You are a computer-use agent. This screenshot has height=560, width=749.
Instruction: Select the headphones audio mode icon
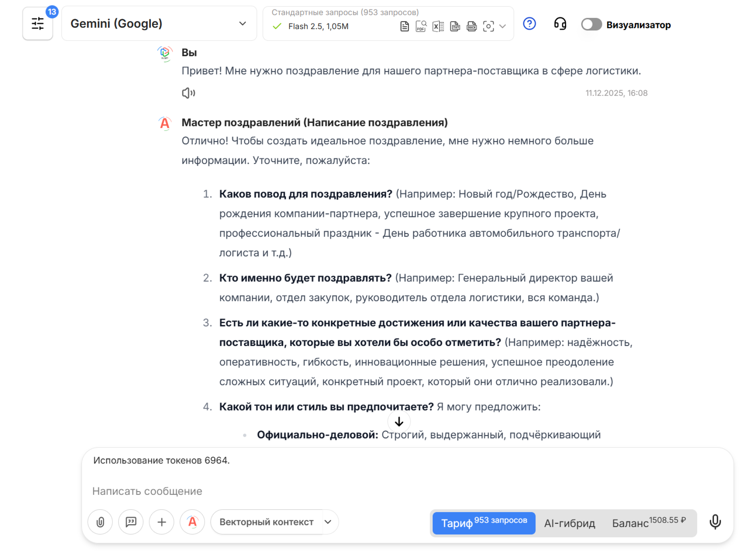[560, 24]
